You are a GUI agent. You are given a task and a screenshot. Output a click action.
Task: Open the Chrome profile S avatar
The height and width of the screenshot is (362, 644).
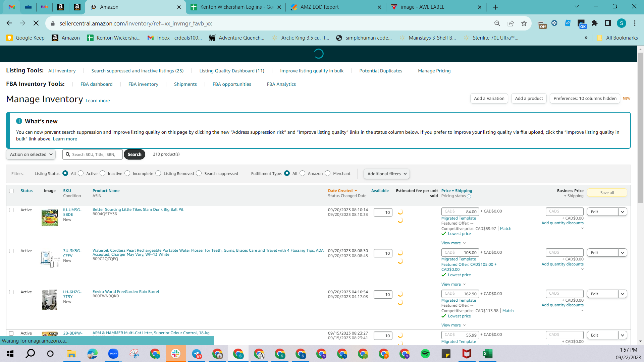point(622,23)
